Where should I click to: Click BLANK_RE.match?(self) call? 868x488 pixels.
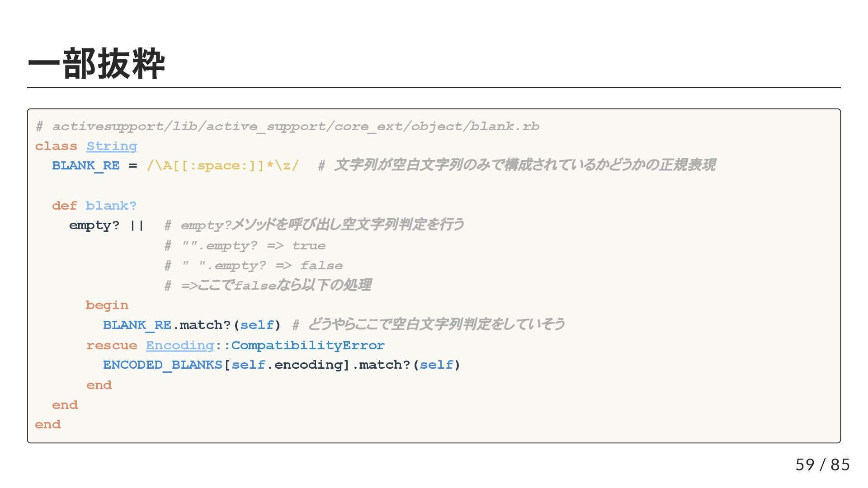click(x=192, y=325)
